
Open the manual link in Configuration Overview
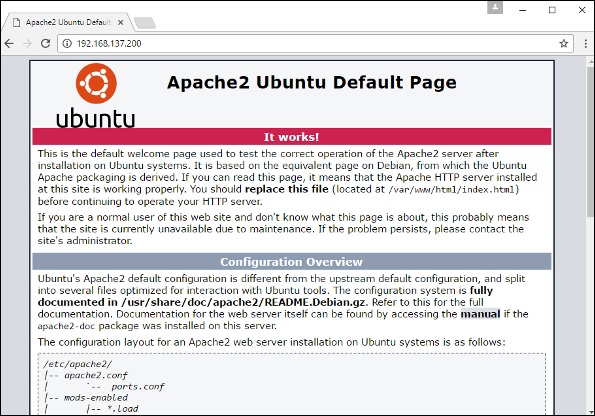click(480, 314)
